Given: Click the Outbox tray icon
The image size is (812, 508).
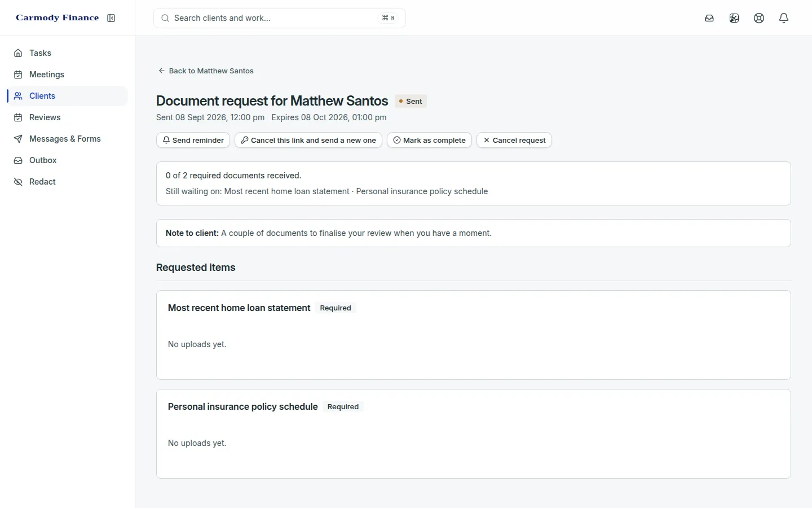Looking at the screenshot, I should click(18, 160).
